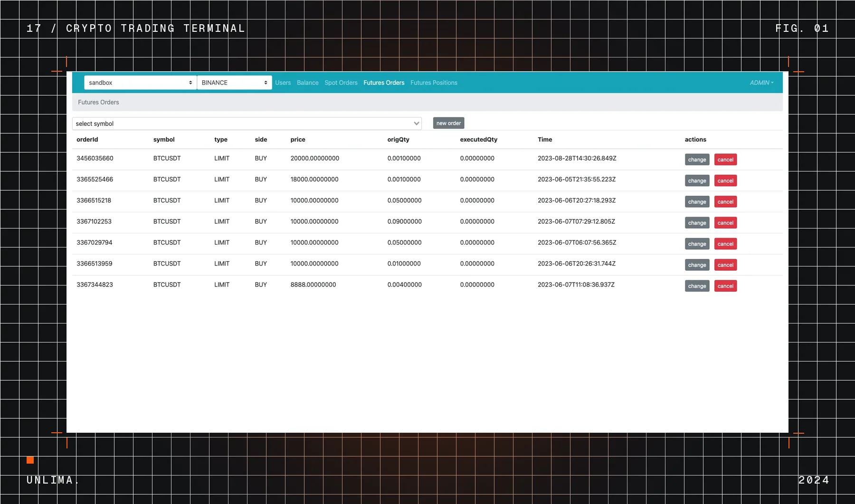Open the ADMIN user menu
Image resolution: width=855 pixels, height=504 pixels.
761,83
